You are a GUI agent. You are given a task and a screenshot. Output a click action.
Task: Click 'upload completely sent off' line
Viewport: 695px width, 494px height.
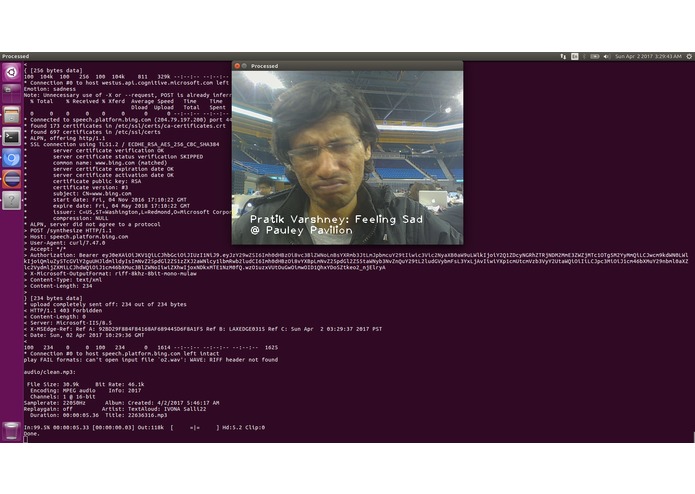105,305
